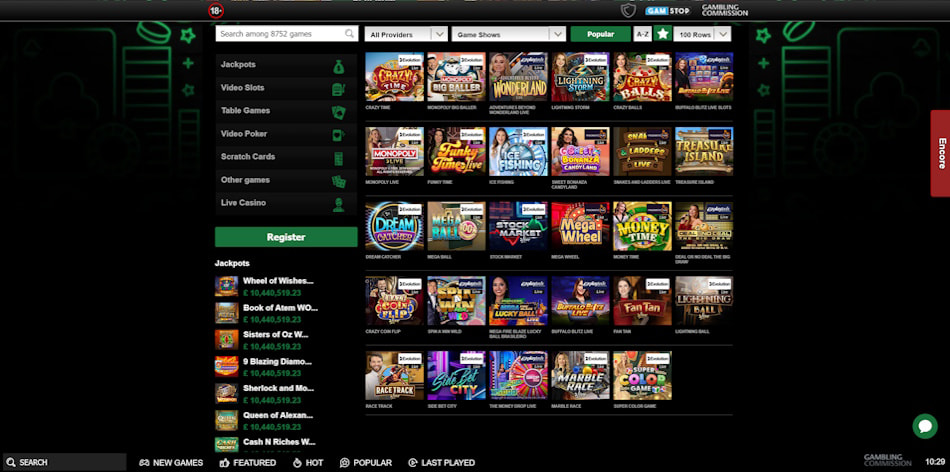Select Scratch Cards category
Screen dimensions: 950x472
(286, 157)
